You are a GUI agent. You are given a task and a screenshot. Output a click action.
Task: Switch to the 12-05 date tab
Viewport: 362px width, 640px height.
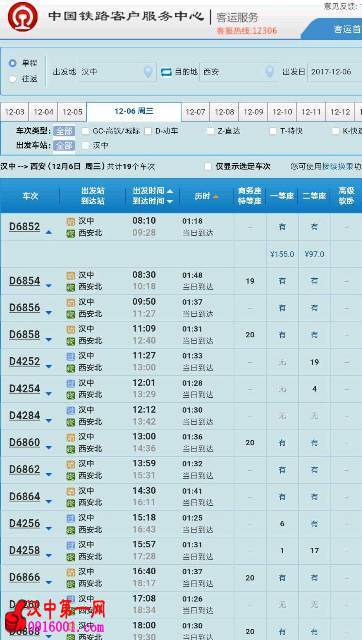(73, 112)
